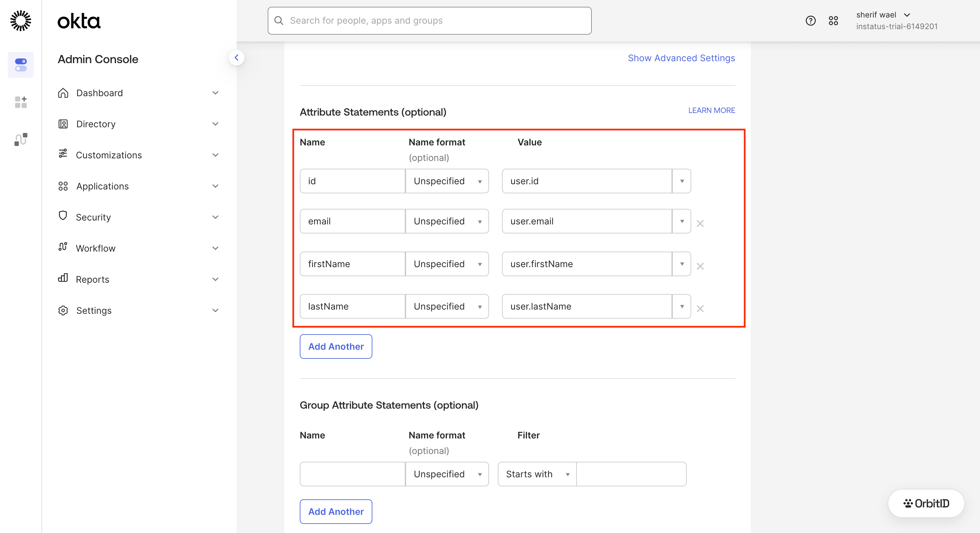Open name format dropdown for id row
The width and height of the screenshot is (980, 533).
click(x=447, y=181)
